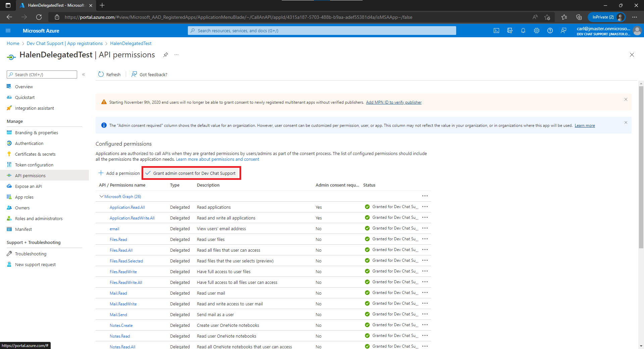This screenshot has width=644, height=349.
Task: Open the Help question mark icon
Action: click(550, 31)
